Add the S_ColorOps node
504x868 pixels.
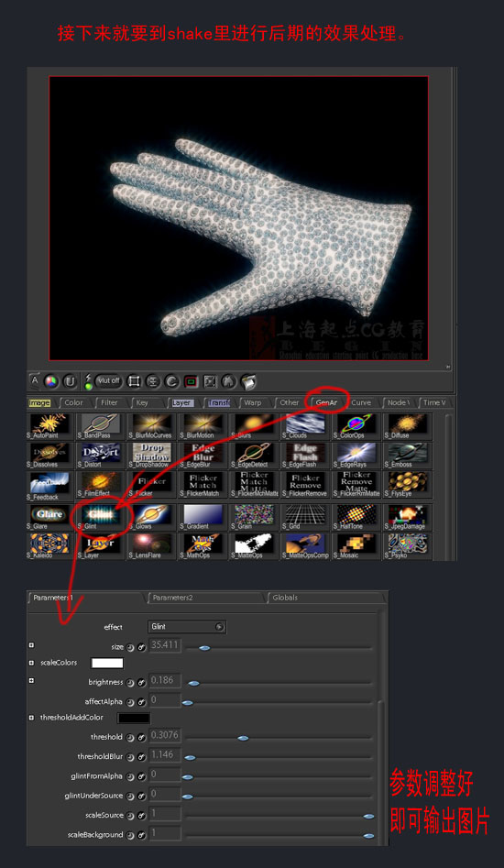click(356, 426)
